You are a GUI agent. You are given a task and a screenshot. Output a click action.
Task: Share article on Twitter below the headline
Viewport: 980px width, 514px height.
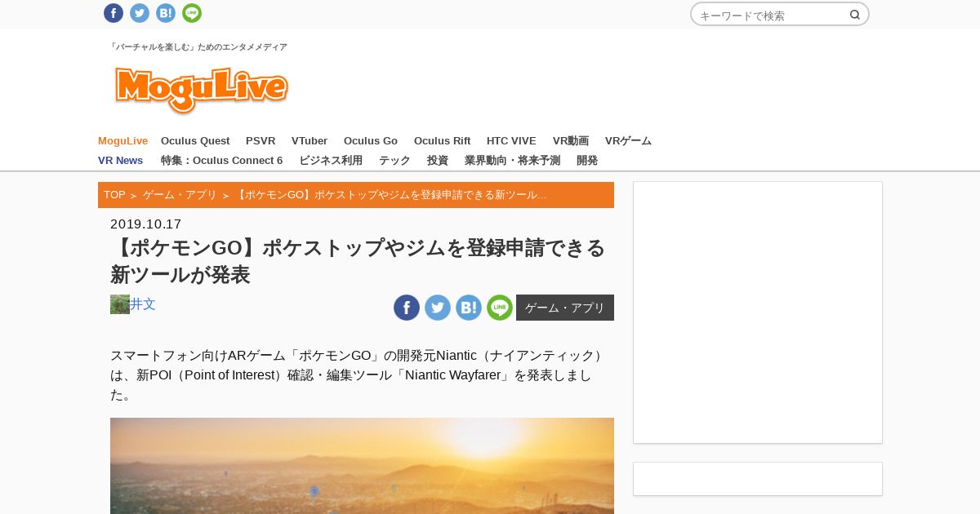pos(438,308)
